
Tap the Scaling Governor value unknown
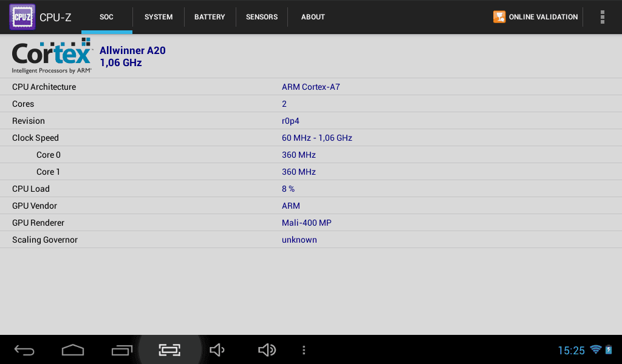coord(299,240)
